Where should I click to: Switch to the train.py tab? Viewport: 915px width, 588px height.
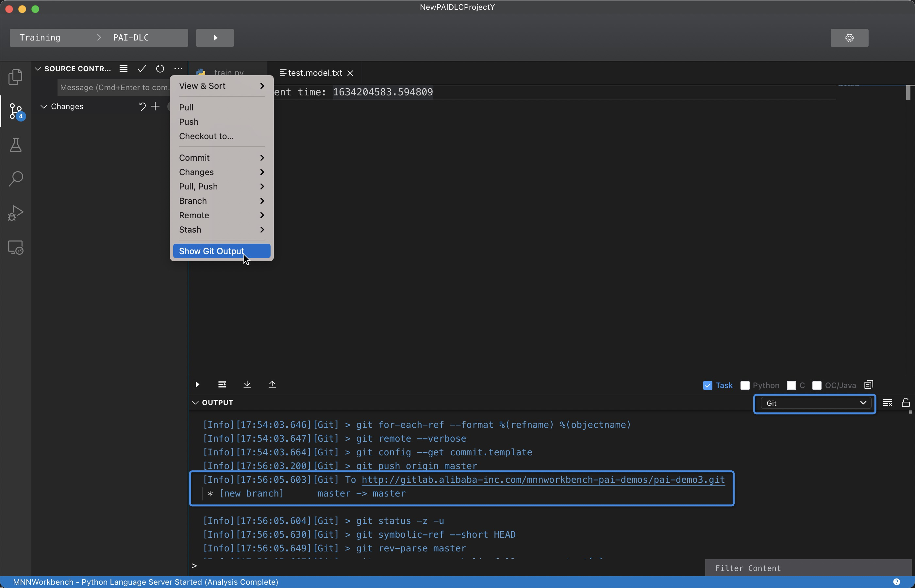point(228,73)
